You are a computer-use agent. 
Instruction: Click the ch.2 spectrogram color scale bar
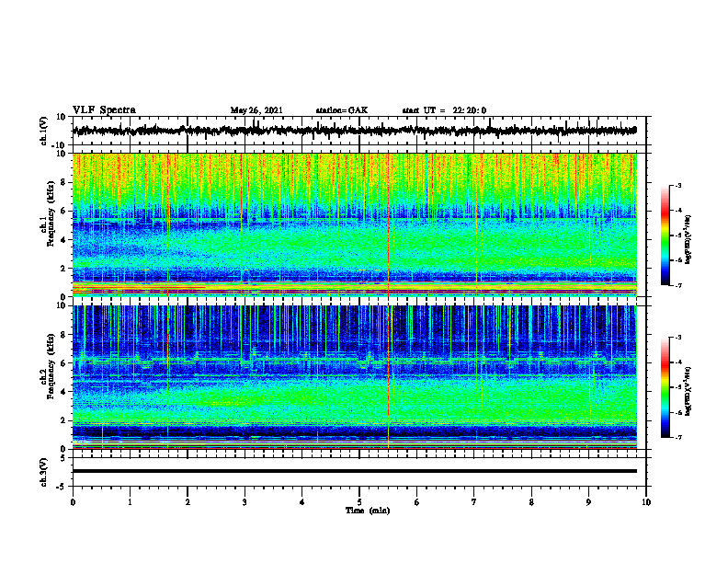(x=665, y=387)
